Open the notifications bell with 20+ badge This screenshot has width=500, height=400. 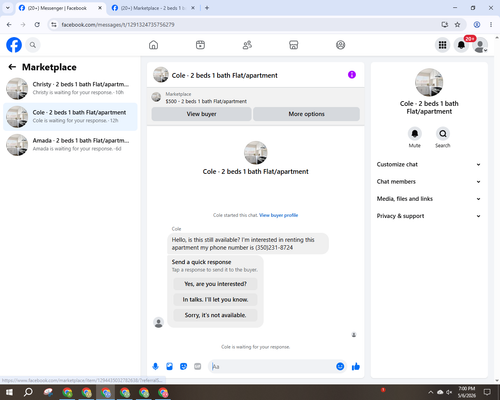tap(461, 45)
